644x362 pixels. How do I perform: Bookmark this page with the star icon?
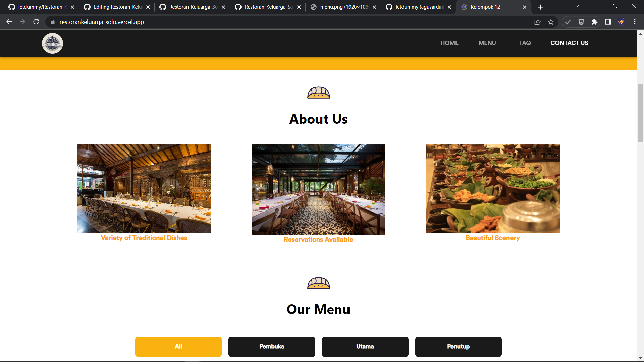coord(551,22)
